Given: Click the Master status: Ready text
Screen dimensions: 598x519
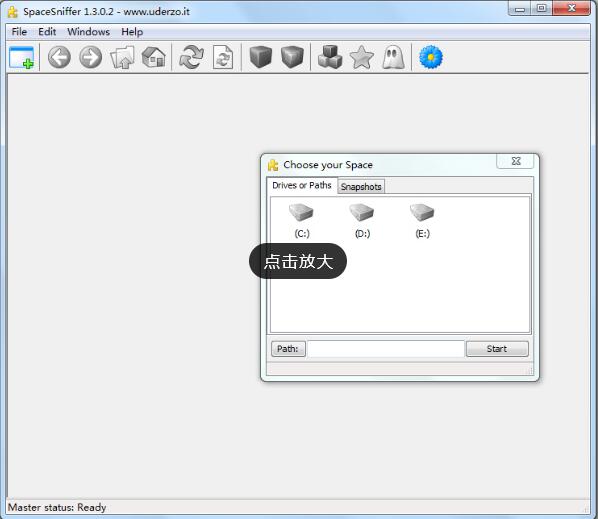Looking at the screenshot, I should pyautogui.click(x=57, y=508).
